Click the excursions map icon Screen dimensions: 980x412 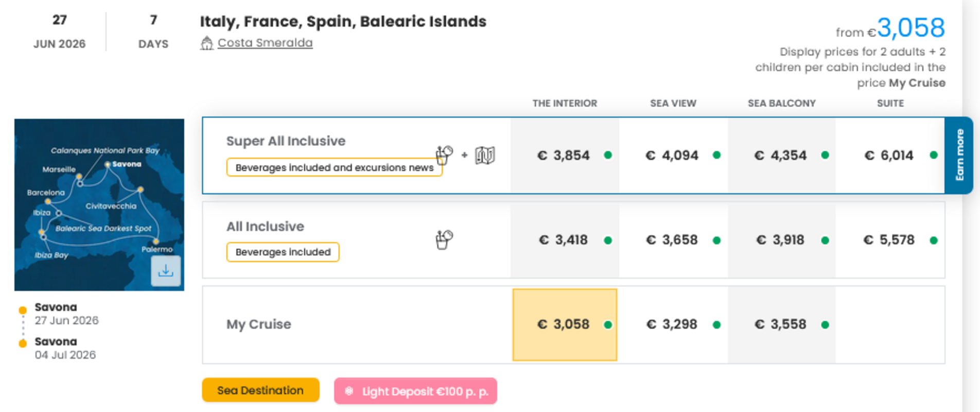[x=484, y=155]
